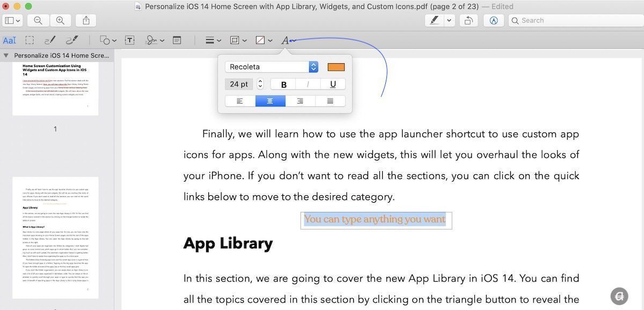Viewport: 644px width, 310px height.
Task: Select the Rectangular Selection tool
Action: [x=30, y=40]
